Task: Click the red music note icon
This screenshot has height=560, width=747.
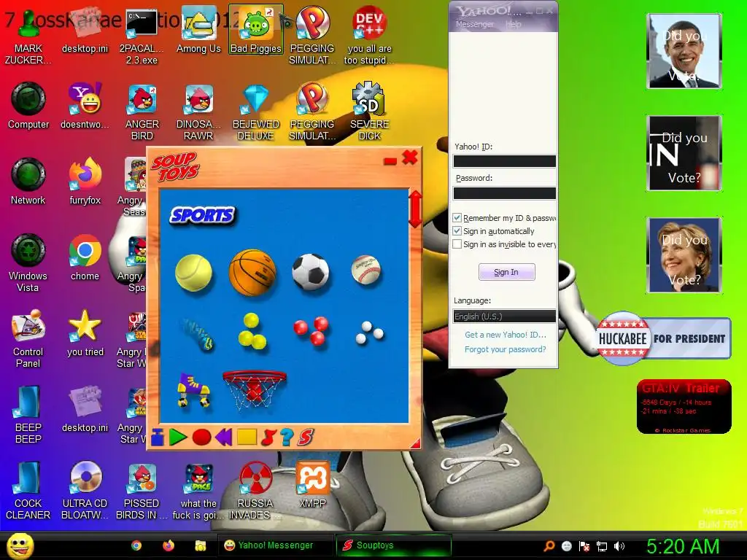Action: pyautogui.click(x=268, y=437)
